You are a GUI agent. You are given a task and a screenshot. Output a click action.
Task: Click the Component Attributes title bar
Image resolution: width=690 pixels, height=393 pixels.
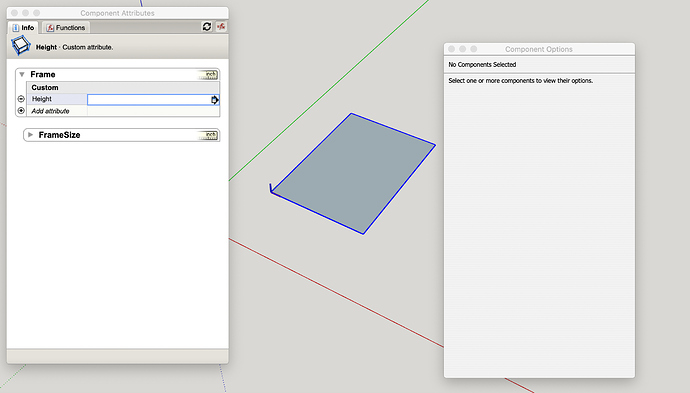coord(117,13)
